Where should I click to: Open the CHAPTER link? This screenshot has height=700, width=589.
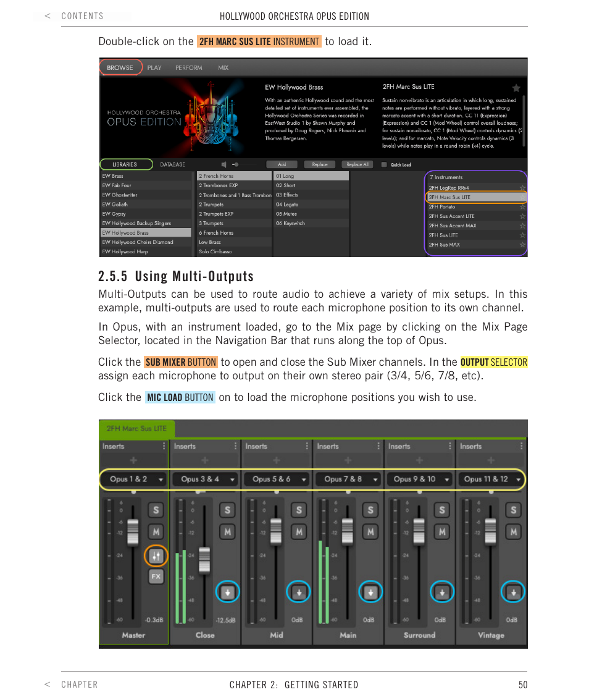pos(80,685)
